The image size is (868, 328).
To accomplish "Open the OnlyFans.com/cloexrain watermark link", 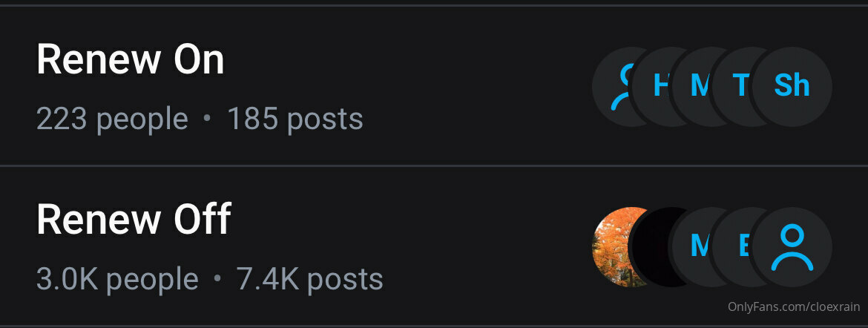I will pyautogui.click(x=794, y=307).
